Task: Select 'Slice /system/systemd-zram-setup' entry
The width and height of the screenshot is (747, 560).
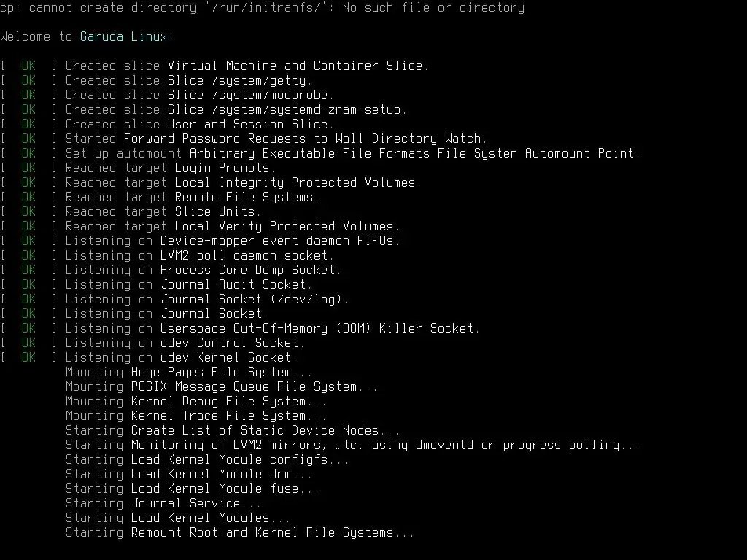Action: (284, 109)
